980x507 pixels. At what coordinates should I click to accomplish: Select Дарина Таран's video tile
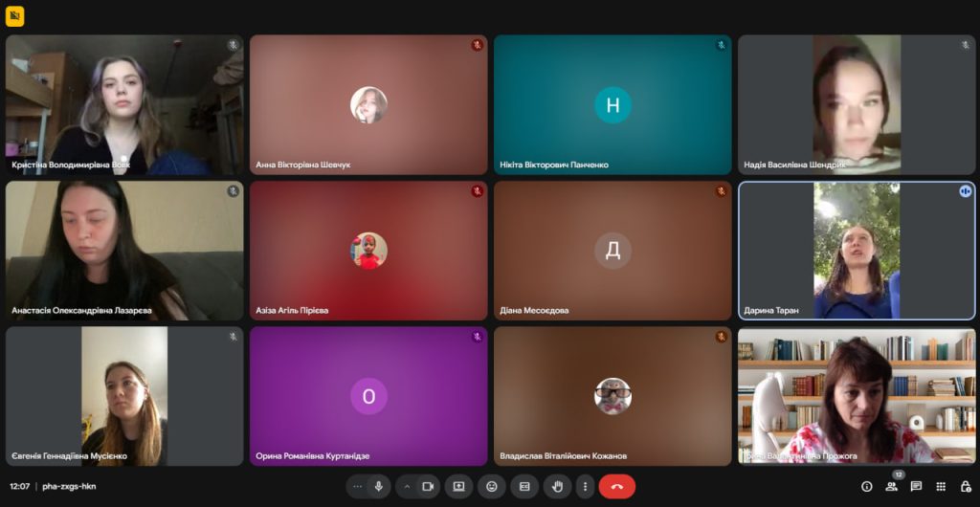857,251
